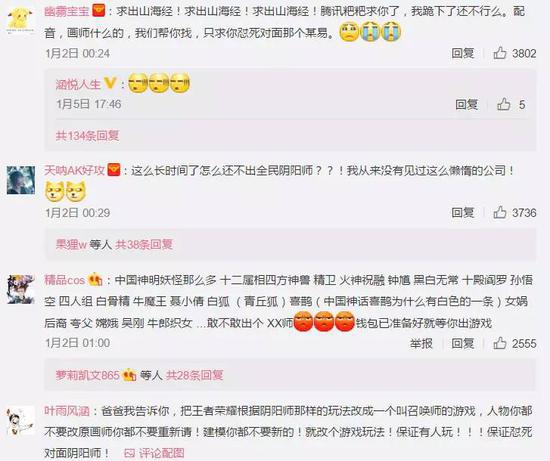Viewport: 550px width, 461px height.
Task: Reply to 涵悦人生's sub-comment
Action: click(x=467, y=104)
